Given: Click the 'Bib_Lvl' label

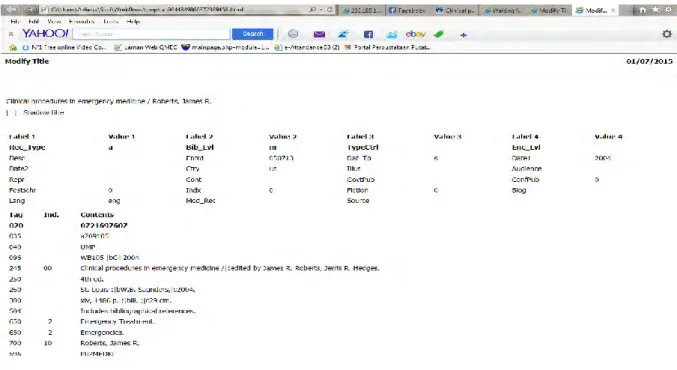Looking at the screenshot, I should 199,148.
